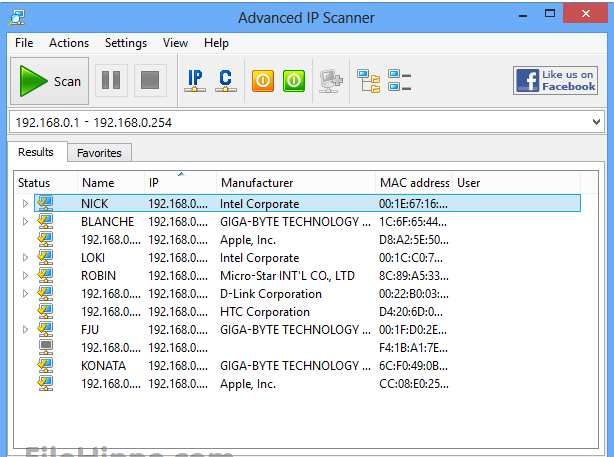The width and height of the screenshot is (614, 457).
Task: Select the KONATA name cell
Action: [103, 366]
